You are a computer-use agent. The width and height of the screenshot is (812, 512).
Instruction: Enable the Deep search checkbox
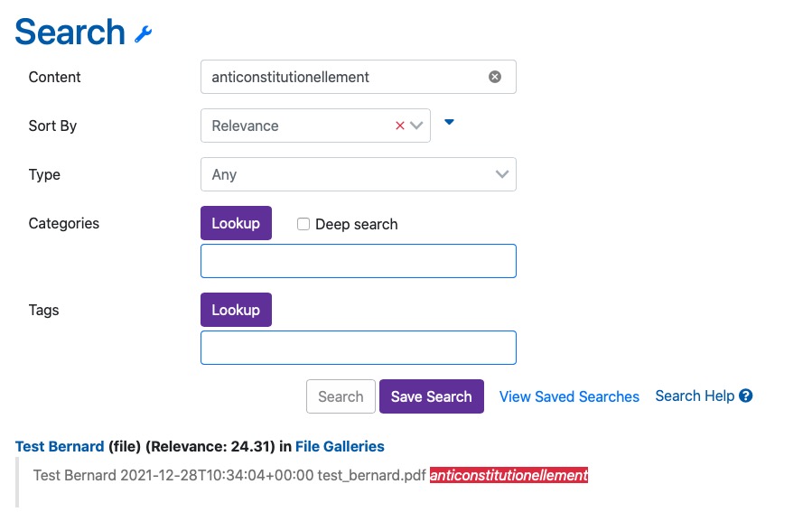tap(304, 224)
